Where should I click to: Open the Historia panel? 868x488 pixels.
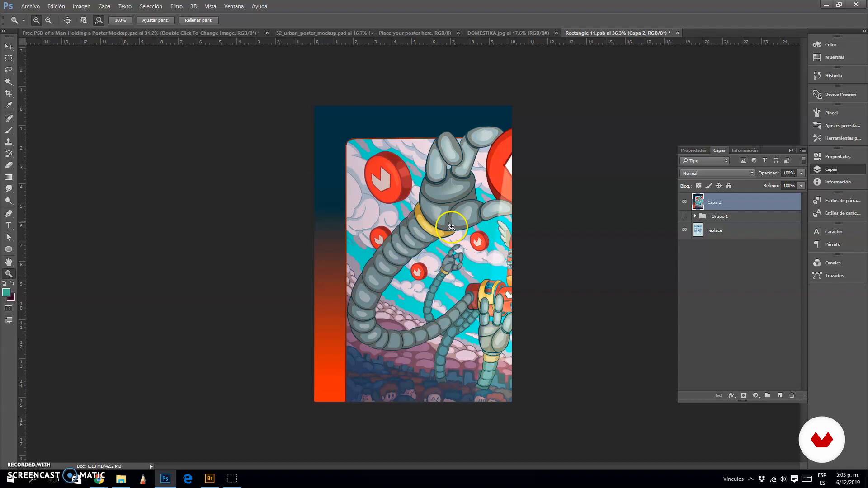tap(833, 76)
